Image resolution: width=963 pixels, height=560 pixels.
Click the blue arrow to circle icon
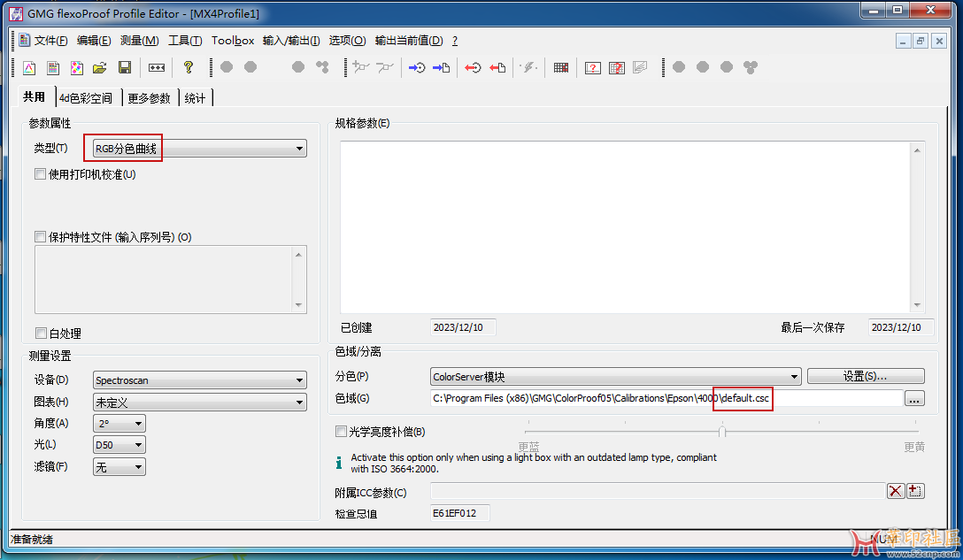pyautogui.click(x=417, y=67)
